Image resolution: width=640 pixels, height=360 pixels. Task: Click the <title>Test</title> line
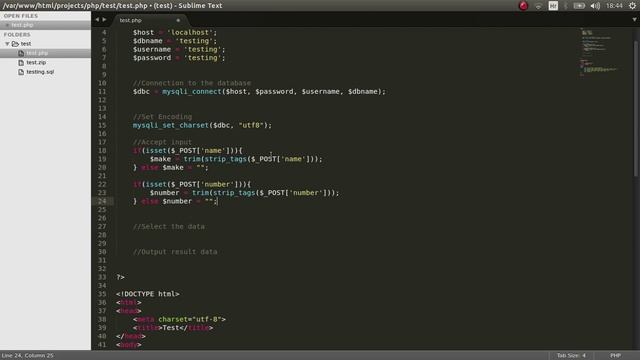[x=173, y=328]
